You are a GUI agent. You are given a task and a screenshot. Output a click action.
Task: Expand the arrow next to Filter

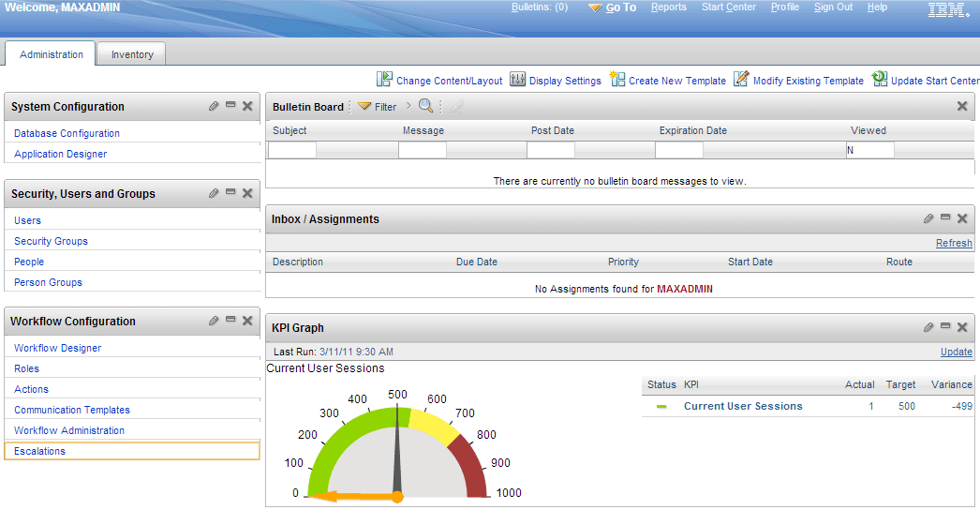[x=408, y=106]
